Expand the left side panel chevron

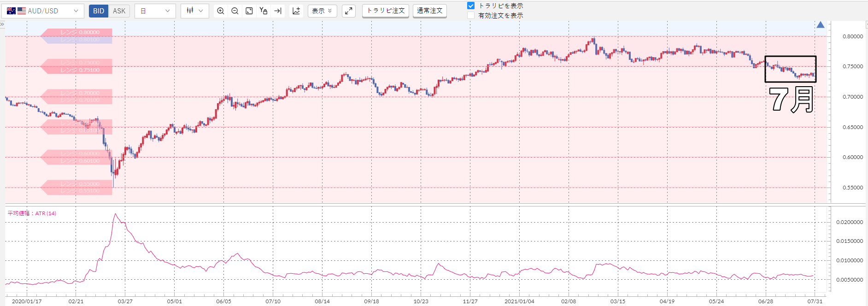point(2,24)
